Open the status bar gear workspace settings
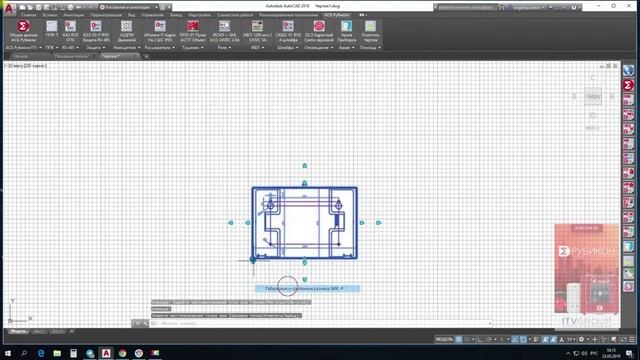The image size is (640, 360). [581, 340]
